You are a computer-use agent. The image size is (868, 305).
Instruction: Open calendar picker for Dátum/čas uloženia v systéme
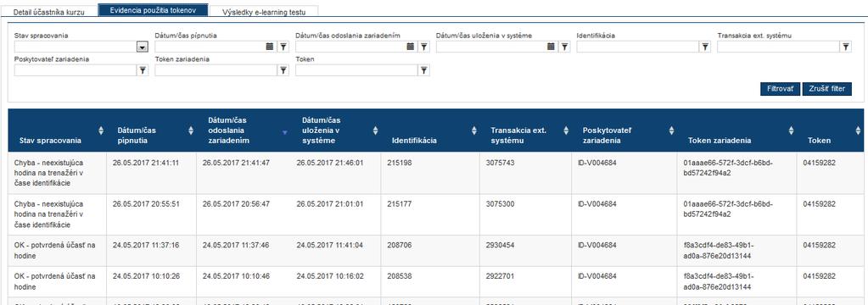[x=551, y=47]
